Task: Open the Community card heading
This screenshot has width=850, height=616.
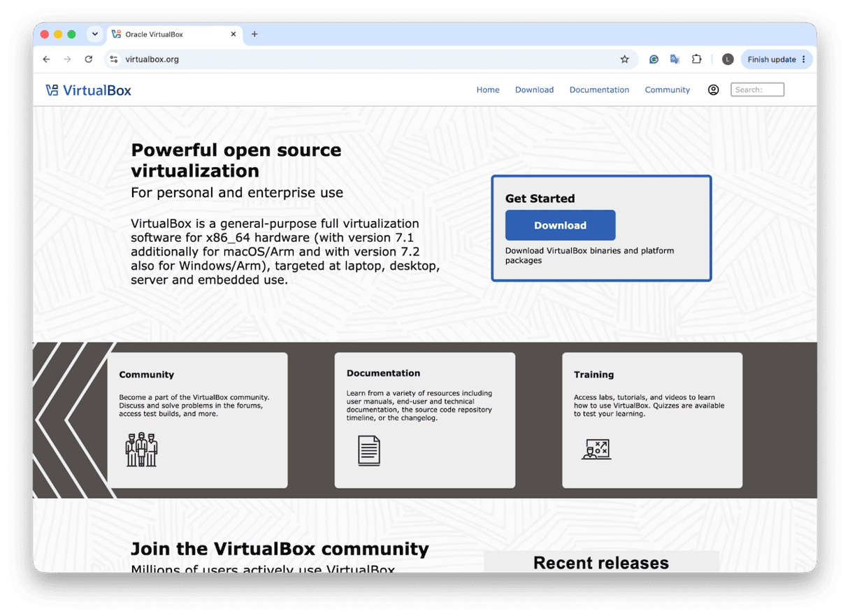Action: (x=146, y=375)
